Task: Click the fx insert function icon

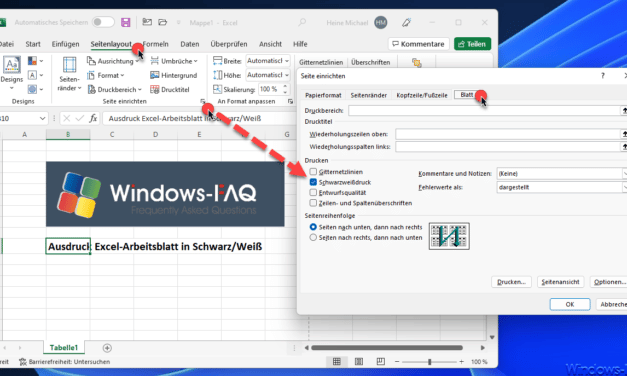Action: (93, 118)
